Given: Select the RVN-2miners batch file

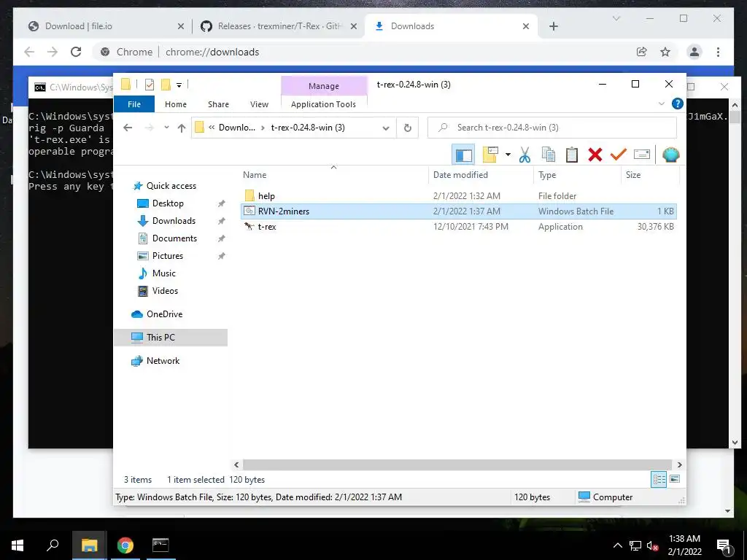Looking at the screenshot, I should (458, 211).
